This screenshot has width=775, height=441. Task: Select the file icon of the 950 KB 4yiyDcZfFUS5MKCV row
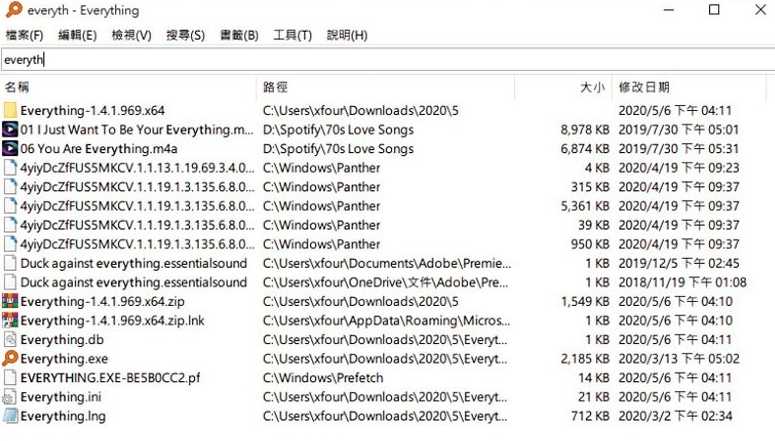10,244
